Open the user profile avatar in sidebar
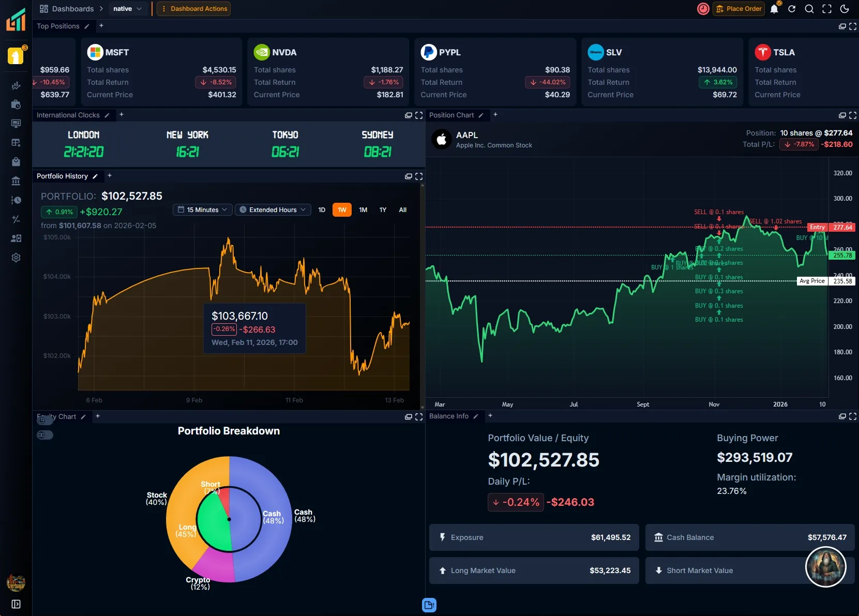Screen dimensions: 859x616 pos(16,583)
